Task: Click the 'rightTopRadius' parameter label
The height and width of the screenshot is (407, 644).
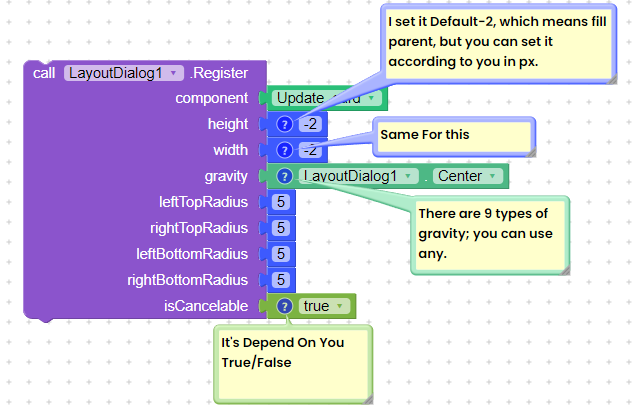Action: 199,228
